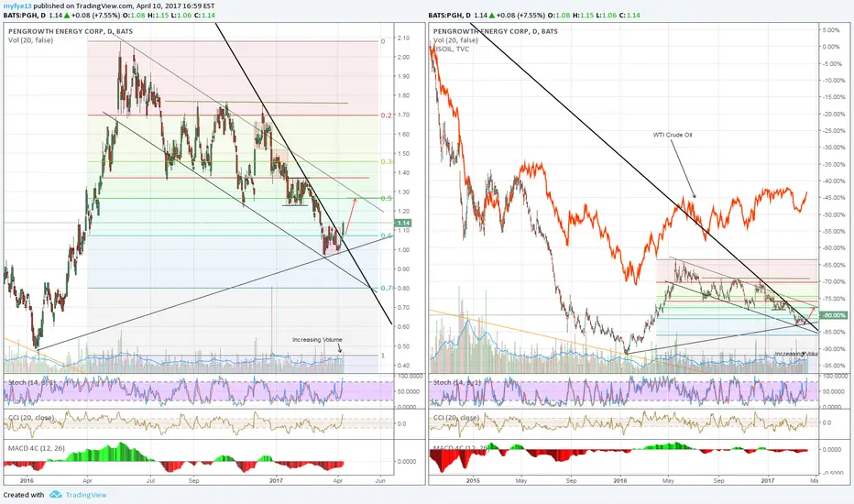Select +0.08 (+7.55%) change in left header

(96, 16)
